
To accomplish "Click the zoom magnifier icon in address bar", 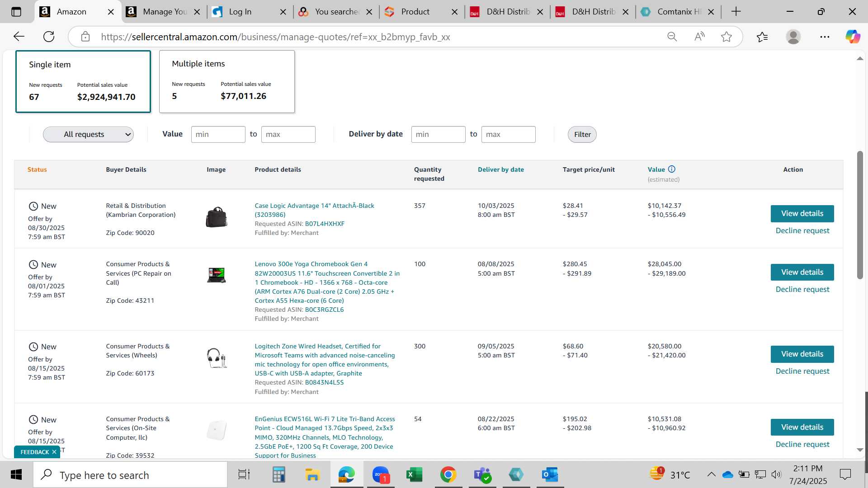I will (x=672, y=37).
